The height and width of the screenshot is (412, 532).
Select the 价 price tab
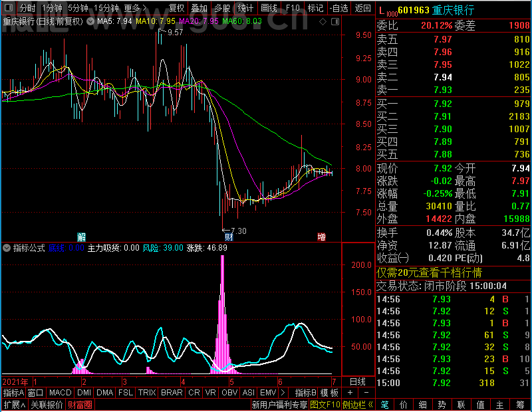(404, 405)
